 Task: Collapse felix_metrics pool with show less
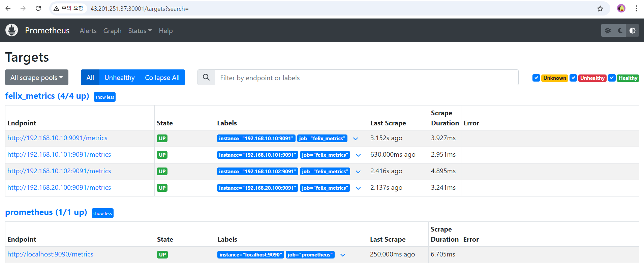pos(104,97)
